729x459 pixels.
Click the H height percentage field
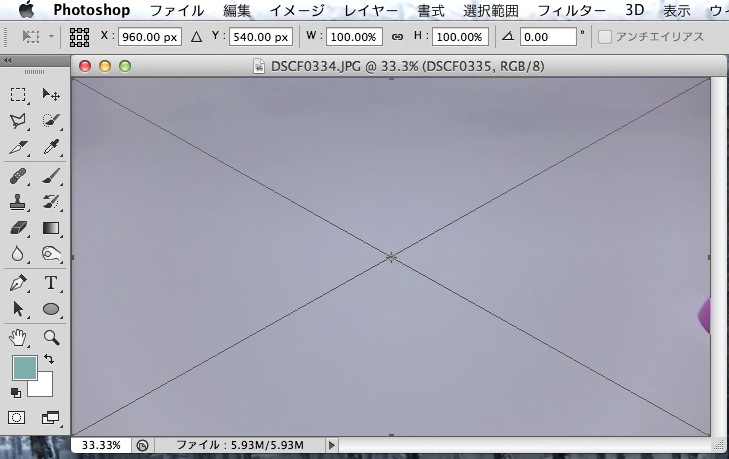click(x=460, y=37)
